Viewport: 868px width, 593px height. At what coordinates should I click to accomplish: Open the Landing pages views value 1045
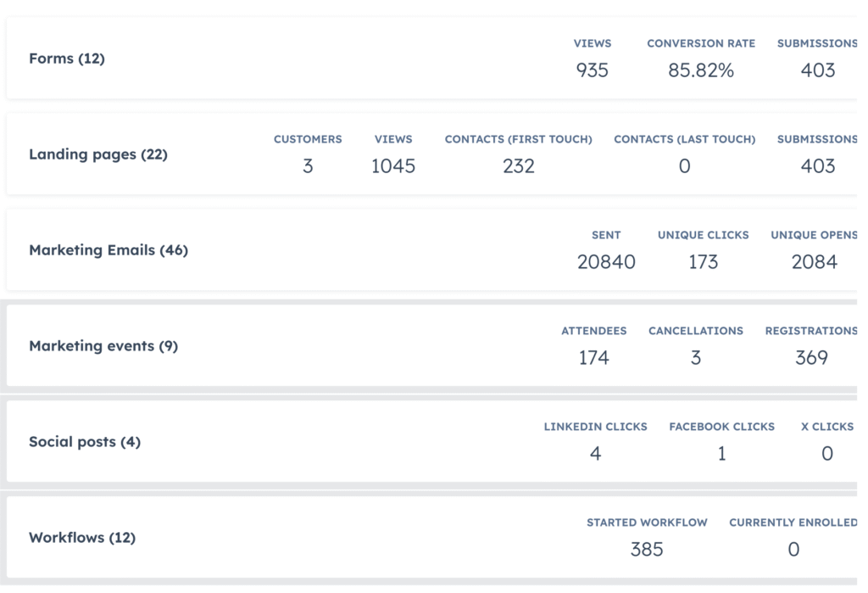click(392, 166)
